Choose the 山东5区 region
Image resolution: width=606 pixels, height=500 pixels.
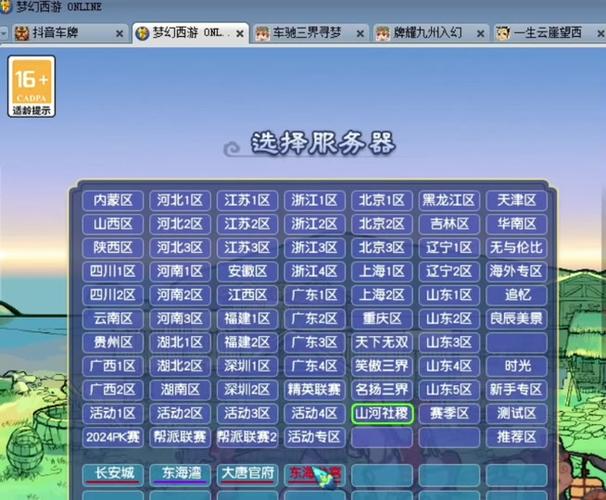[x=449, y=389]
